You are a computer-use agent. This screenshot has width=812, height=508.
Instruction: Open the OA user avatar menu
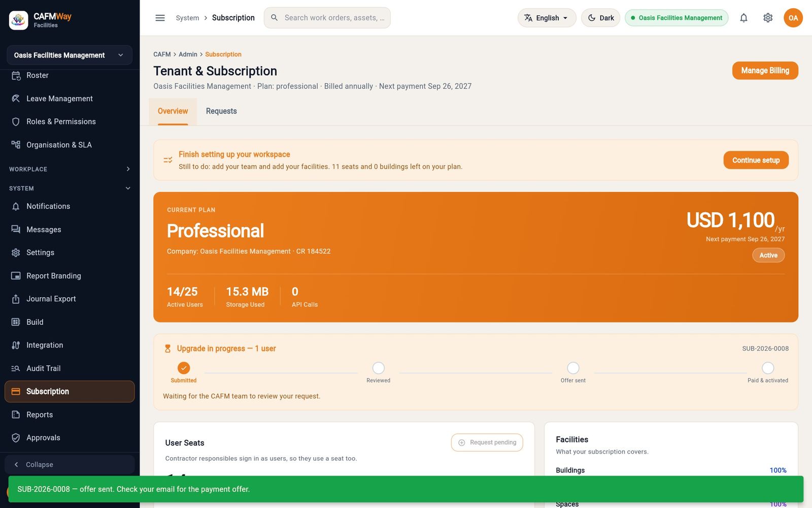pyautogui.click(x=793, y=18)
